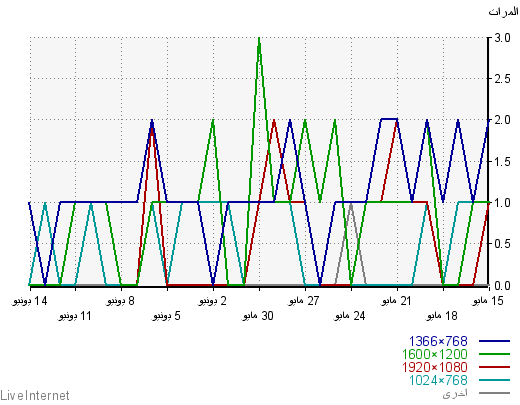
Task: Click the gray 'أخرى' legend label
Action: [x=455, y=393]
